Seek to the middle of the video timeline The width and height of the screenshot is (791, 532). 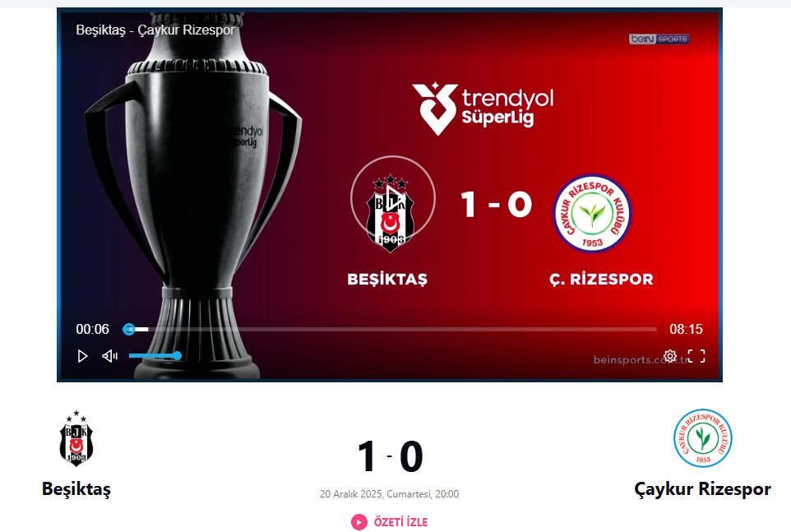tap(390, 329)
